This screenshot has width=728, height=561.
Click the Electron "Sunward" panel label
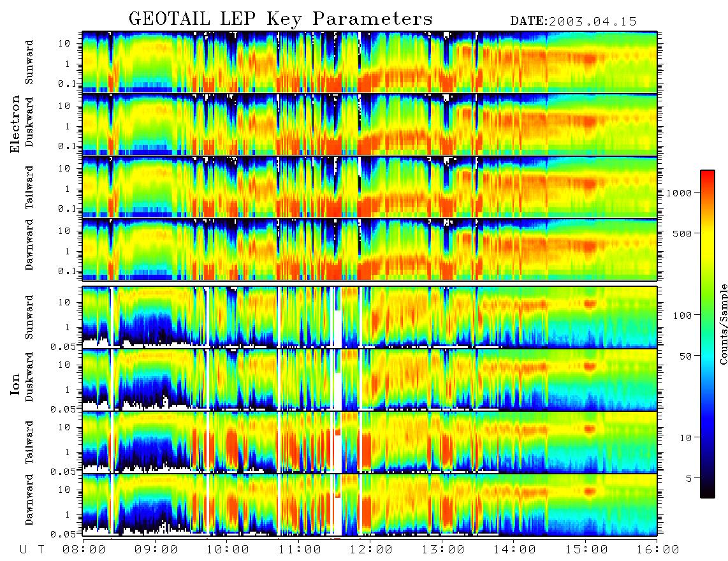pyautogui.click(x=29, y=62)
